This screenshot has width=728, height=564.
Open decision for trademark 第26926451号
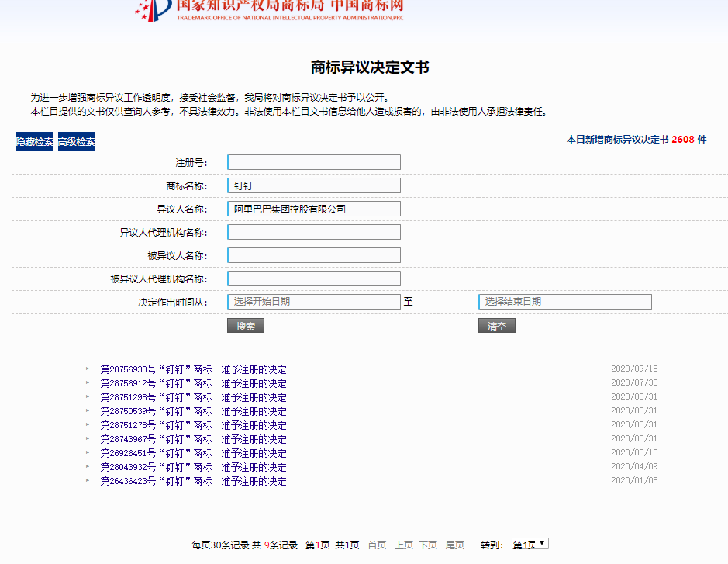[193, 453]
